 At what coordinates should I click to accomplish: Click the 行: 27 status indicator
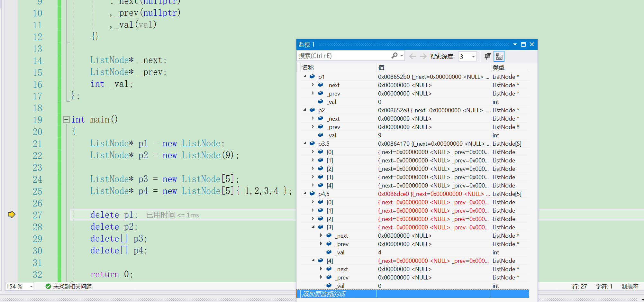pyautogui.click(x=579, y=286)
